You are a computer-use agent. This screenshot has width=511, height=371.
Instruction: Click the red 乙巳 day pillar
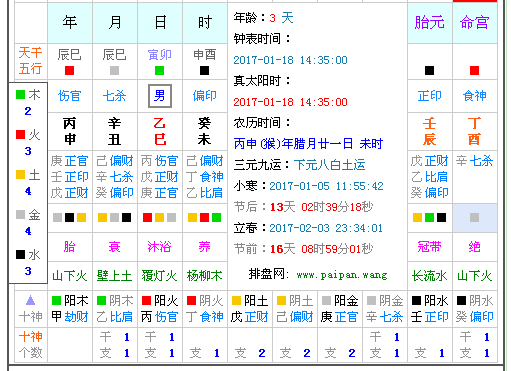point(160,131)
